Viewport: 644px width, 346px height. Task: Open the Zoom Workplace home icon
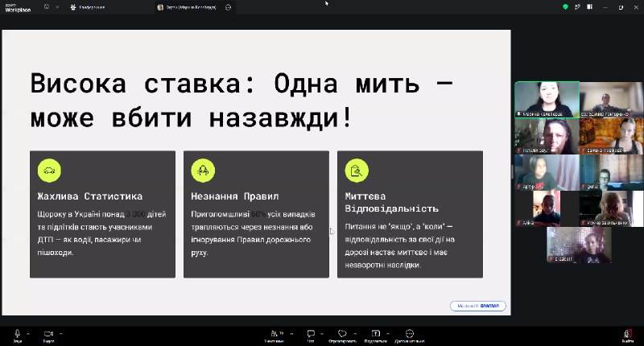point(47,7)
